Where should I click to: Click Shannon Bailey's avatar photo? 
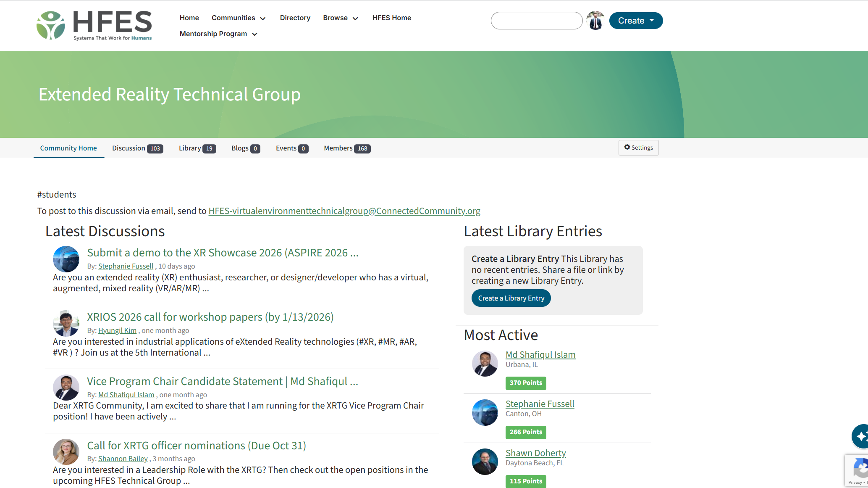click(66, 452)
